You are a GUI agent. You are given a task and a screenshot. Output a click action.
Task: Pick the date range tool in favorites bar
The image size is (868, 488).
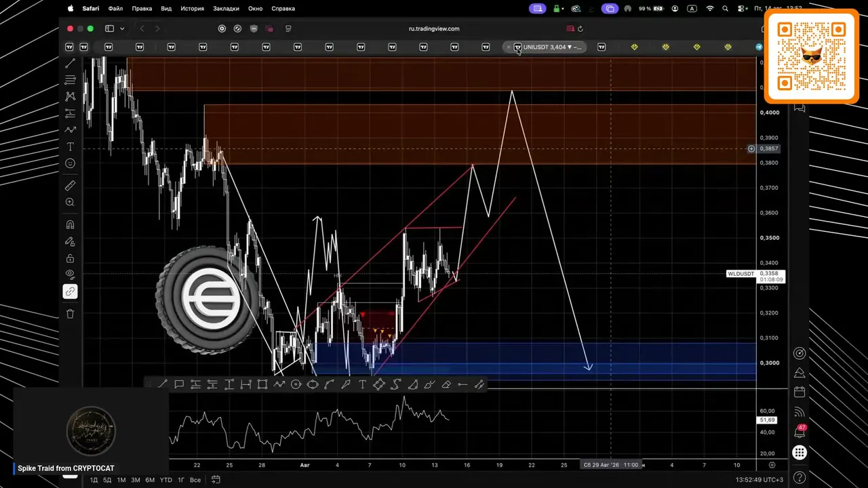(x=245, y=384)
